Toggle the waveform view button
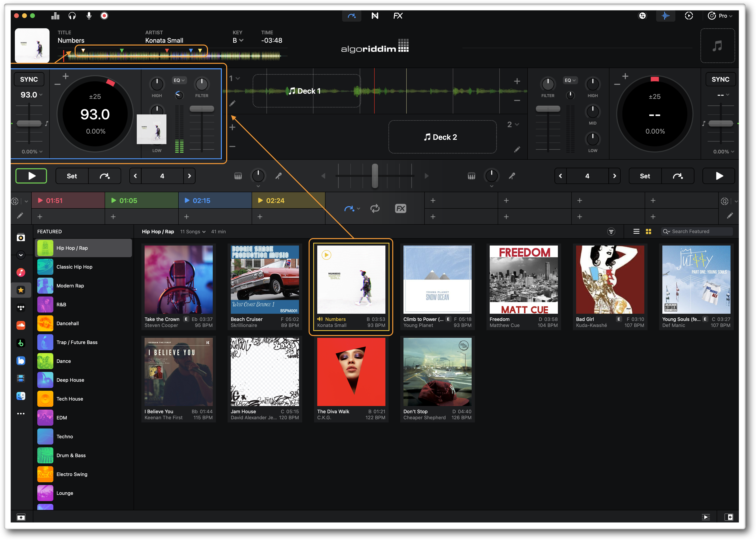This screenshot has height=540, width=756. [x=666, y=16]
